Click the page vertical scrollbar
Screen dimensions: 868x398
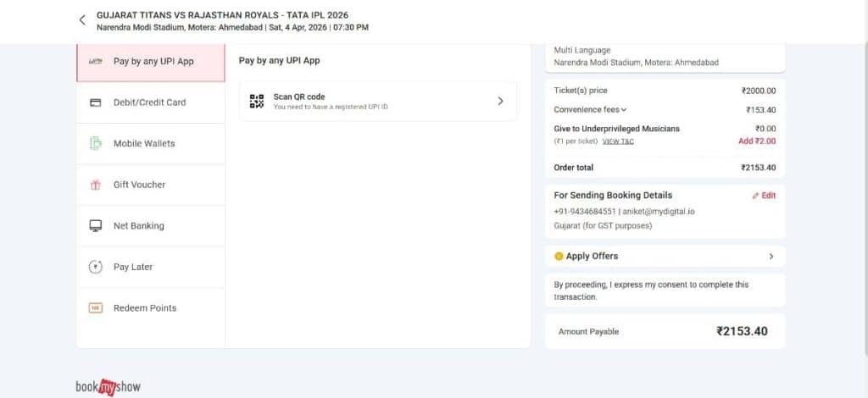click(x=865, y=199)
